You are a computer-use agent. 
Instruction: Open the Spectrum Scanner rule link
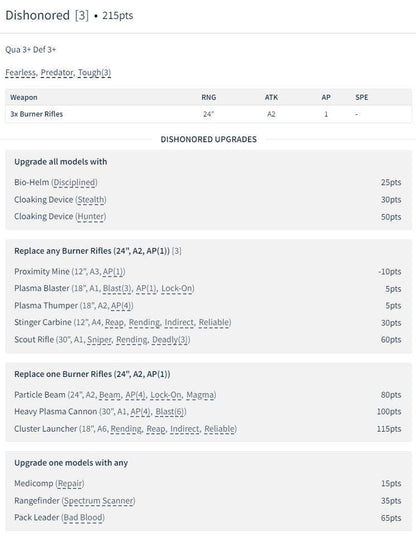pyautogui.click(x=98, y=501)
